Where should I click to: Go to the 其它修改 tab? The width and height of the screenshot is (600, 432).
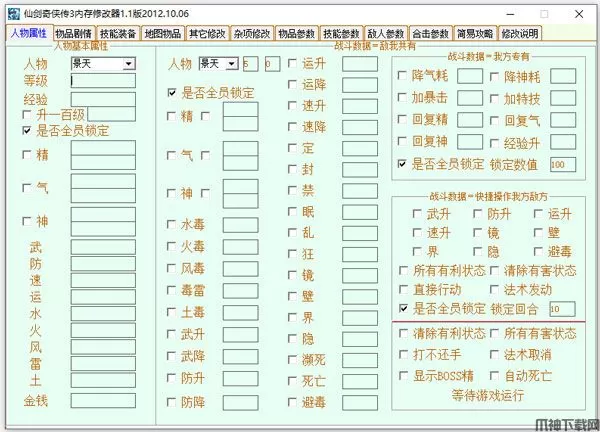point(207,34)
